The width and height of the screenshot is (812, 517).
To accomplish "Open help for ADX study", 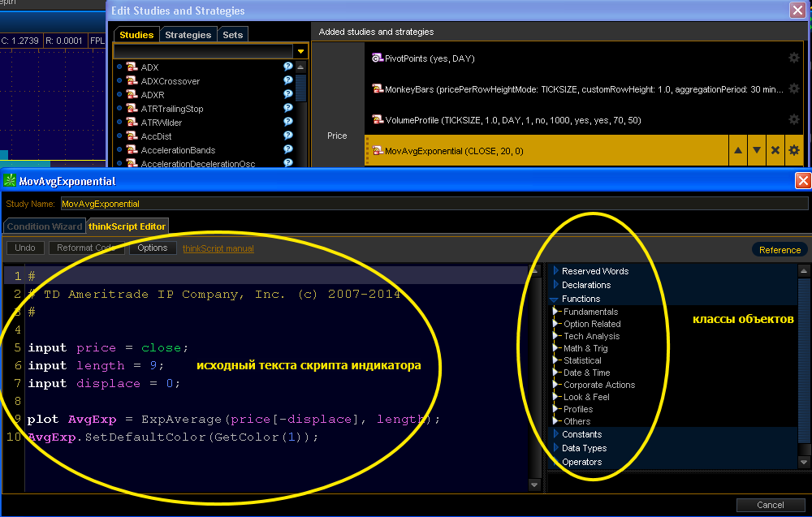I will (x=288, y=67).
